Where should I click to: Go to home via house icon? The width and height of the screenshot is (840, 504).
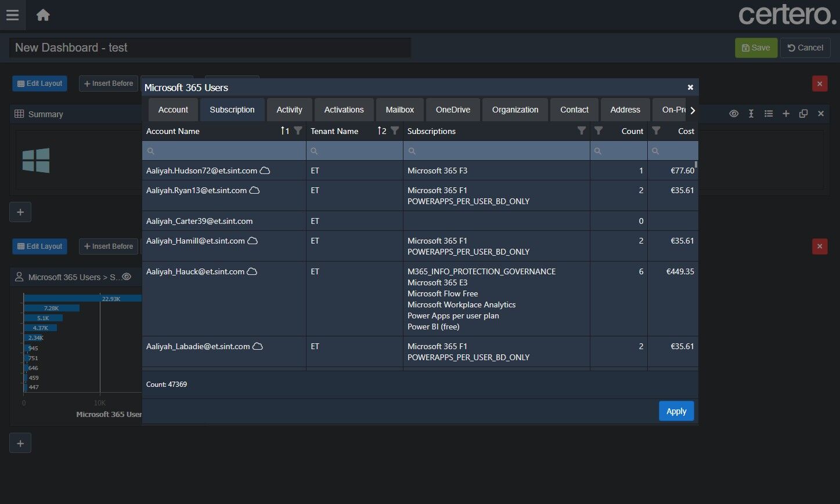43,15
